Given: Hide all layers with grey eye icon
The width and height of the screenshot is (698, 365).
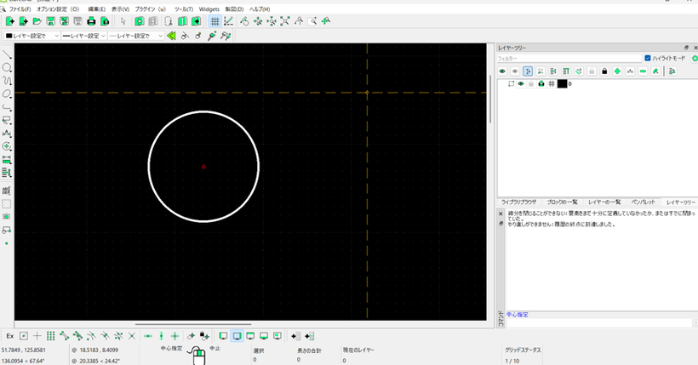Looking at the screenshot, I should point(515,71).
